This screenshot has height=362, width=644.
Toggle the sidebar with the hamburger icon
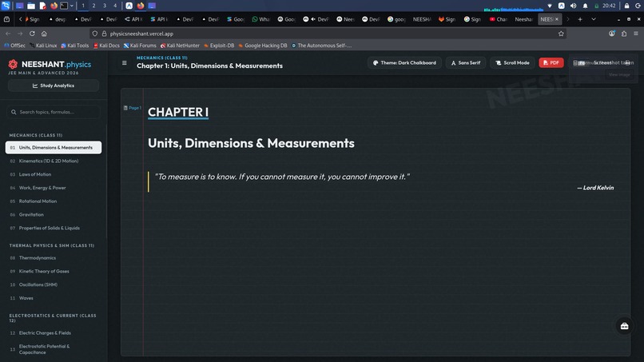tap(124, 63)
